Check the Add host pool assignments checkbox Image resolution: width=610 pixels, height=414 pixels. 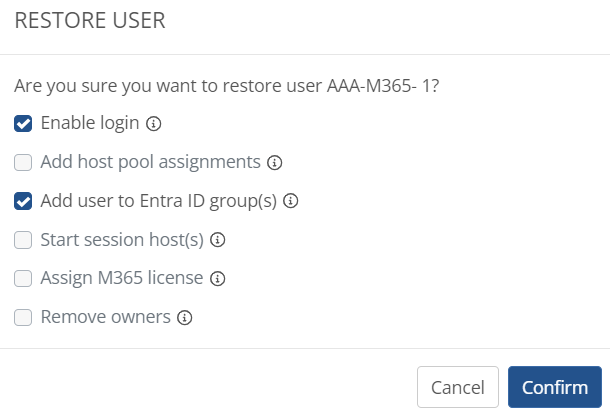[23, 162]
